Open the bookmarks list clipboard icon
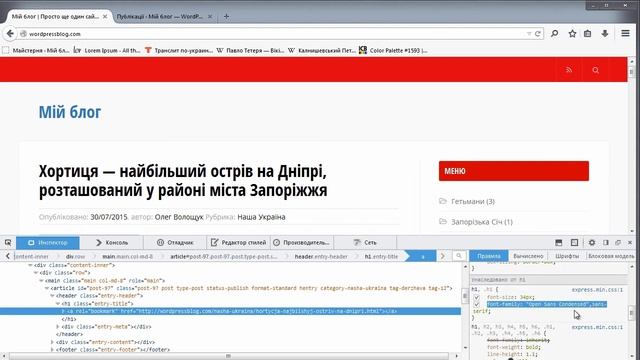Screen dimensions: 640x360 pos(587,33)
